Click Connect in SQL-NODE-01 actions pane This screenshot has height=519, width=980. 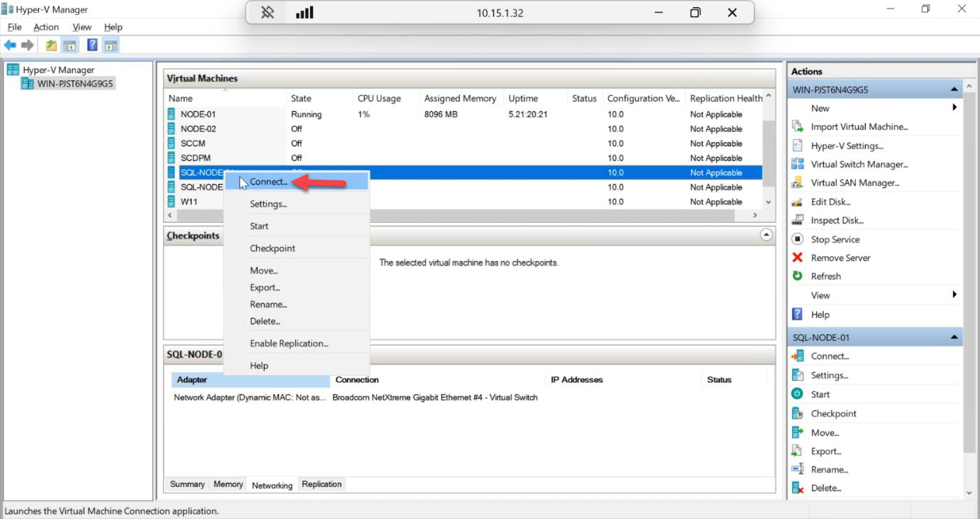point(830,356)
